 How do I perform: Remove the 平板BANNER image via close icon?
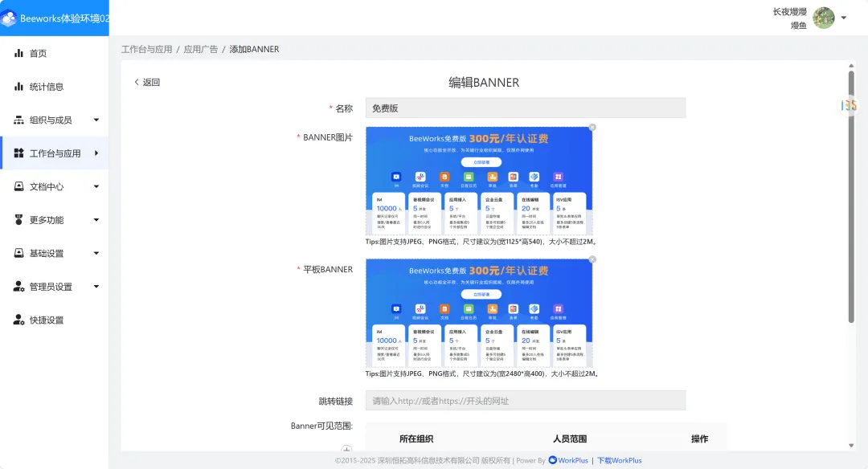(x=592, y=259)
